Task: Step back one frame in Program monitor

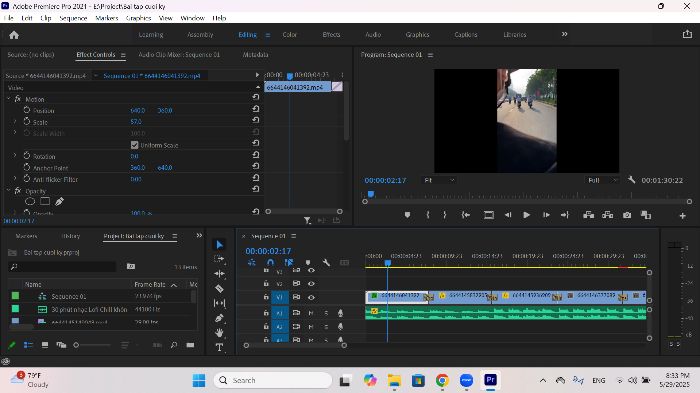Action: pyautogui.click(x=508, y=215)
